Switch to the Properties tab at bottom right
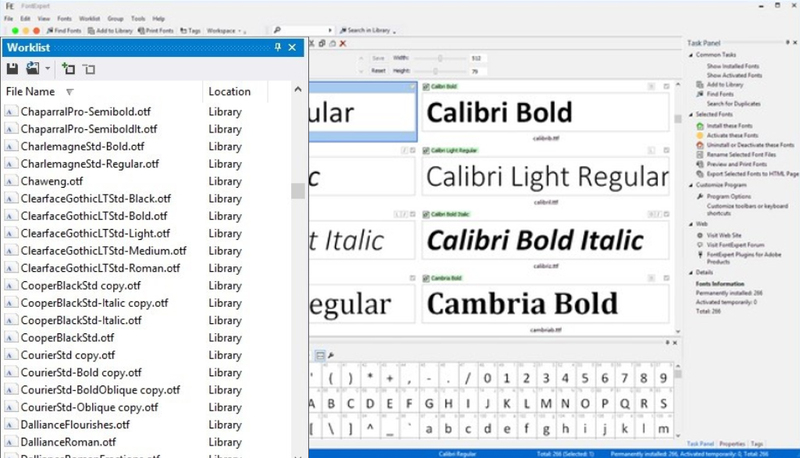 coord(732,444)
